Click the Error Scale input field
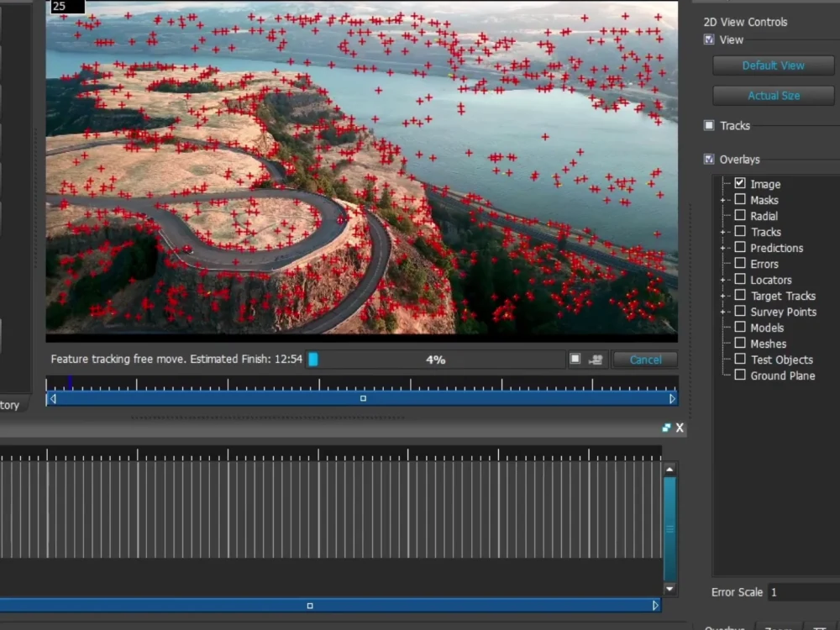Viewport: 840px width, 630px height. tap(804, 592)
